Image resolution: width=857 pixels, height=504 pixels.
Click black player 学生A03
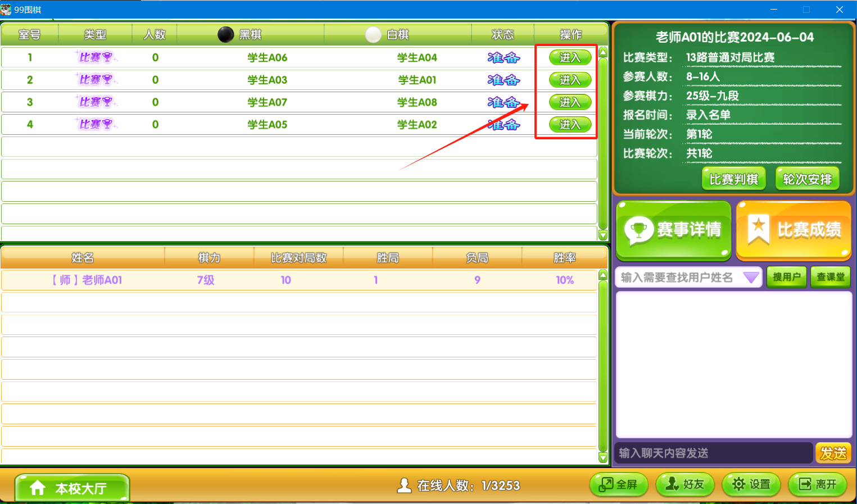coord(267,80)
